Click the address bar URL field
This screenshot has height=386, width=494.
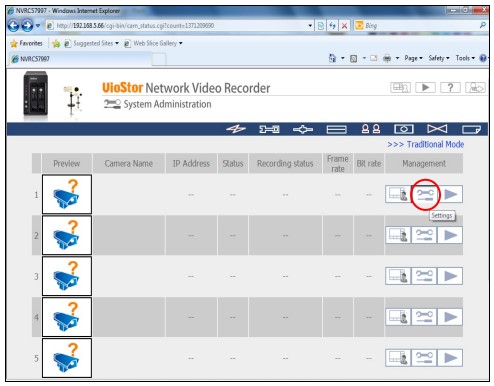177,25
